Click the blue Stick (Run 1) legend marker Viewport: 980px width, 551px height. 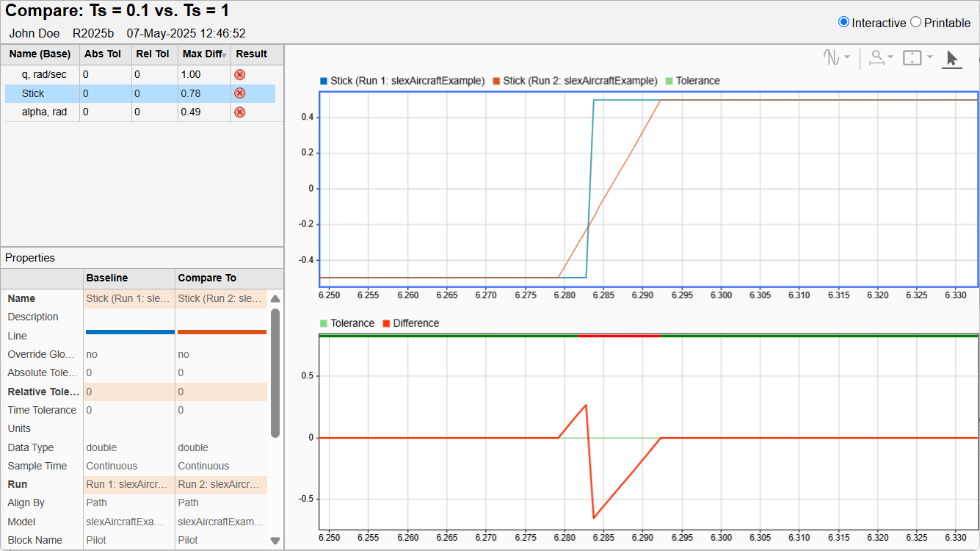coord(322,81)
